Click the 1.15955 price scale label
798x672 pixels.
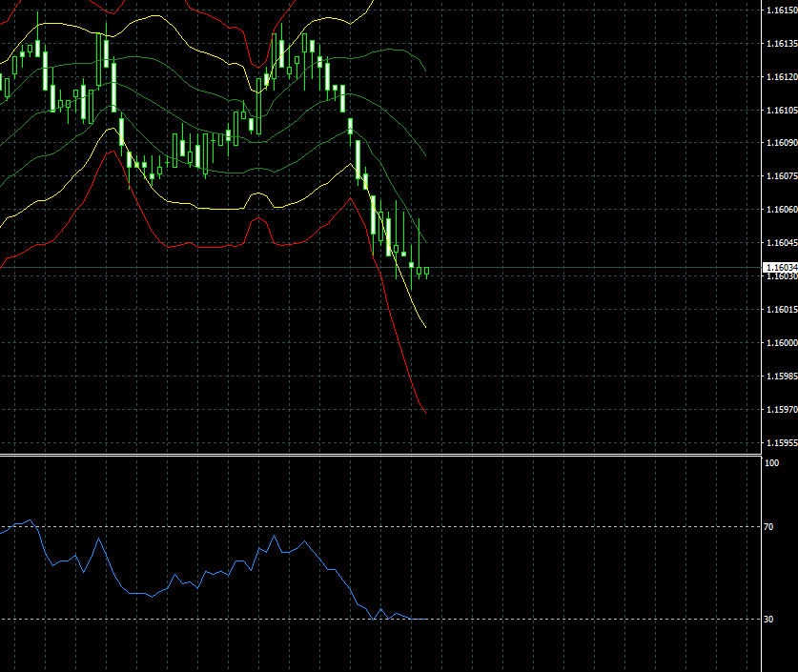(782, 443)
